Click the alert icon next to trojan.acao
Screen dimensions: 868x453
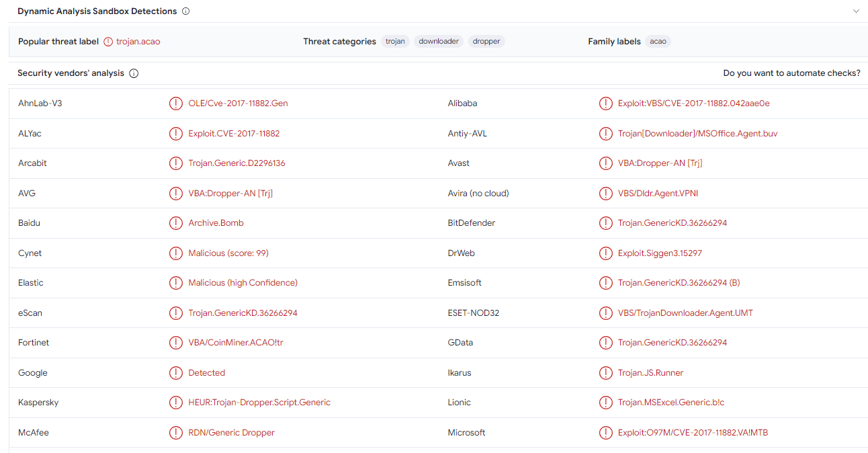pos(108,42)
